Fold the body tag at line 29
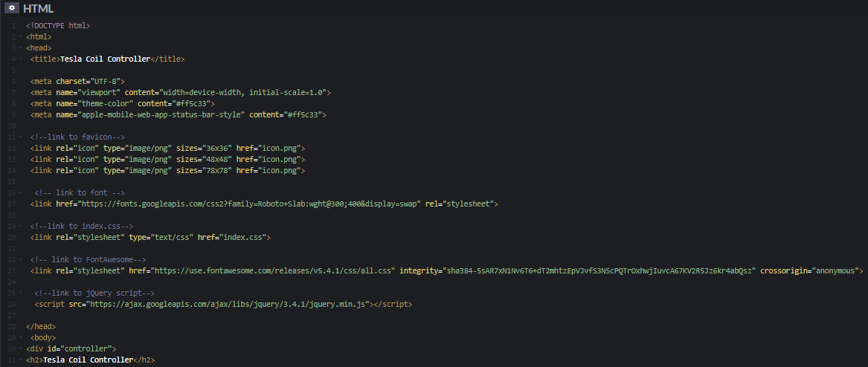The width and height of the screenshot is (868, 367). [20, 337]
